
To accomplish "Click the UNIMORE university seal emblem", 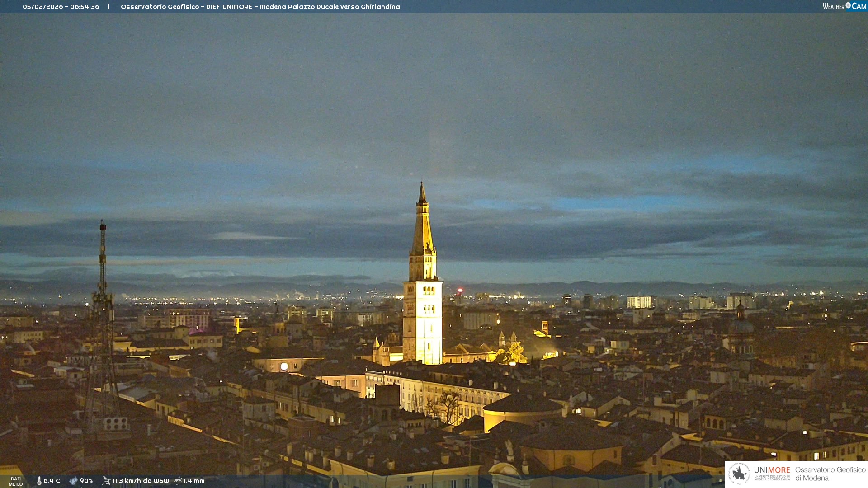I will pos(739,474).
